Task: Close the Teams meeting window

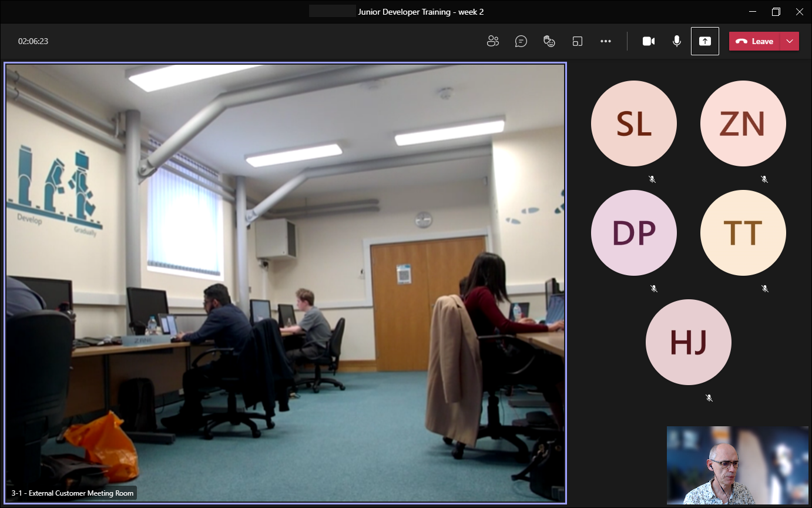Action: (800, 12)
